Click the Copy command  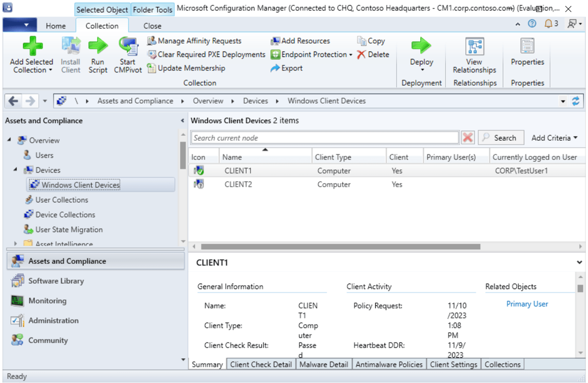pos(371,41)
